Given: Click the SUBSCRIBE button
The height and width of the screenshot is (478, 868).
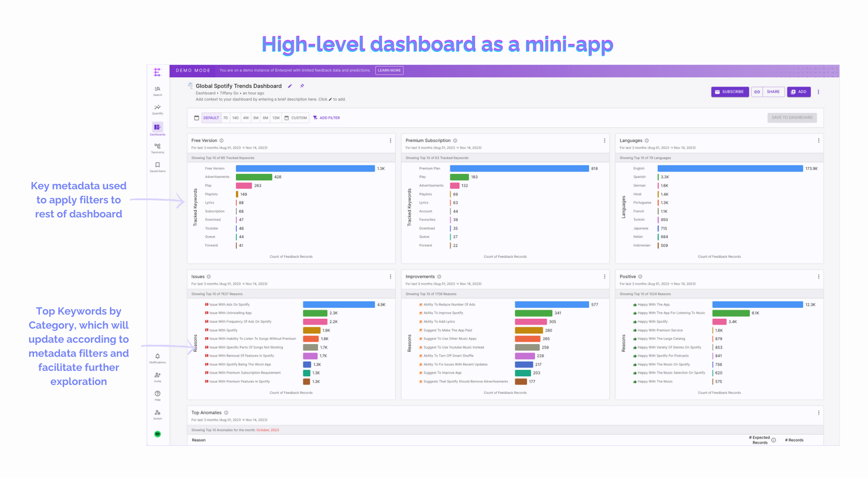Looking at the screenshot, I should click(x=730, y=92).
